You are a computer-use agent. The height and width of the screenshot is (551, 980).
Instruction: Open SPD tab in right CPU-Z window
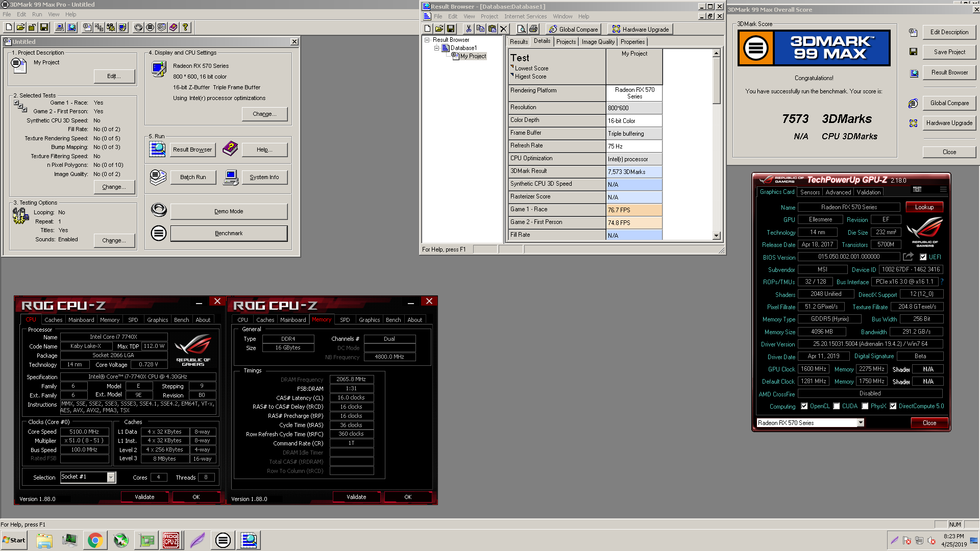[x=345, y=320]
